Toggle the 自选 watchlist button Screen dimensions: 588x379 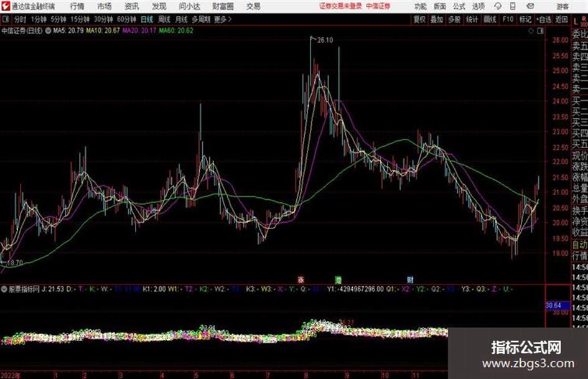pos(543,19)
